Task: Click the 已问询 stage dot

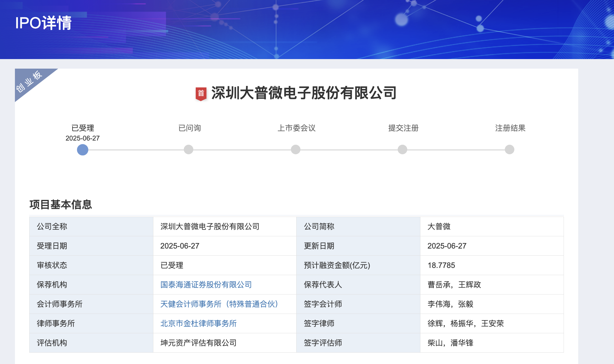Action: 189,149
